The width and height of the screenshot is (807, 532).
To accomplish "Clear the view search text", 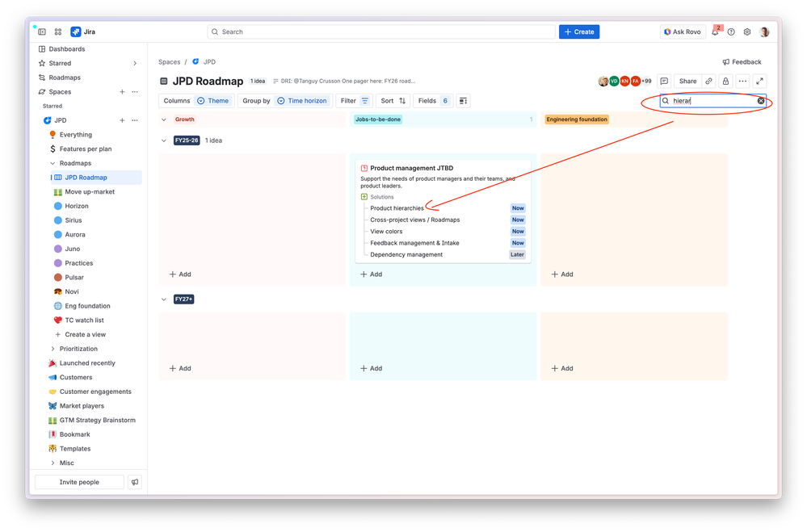I will [761, 101].
